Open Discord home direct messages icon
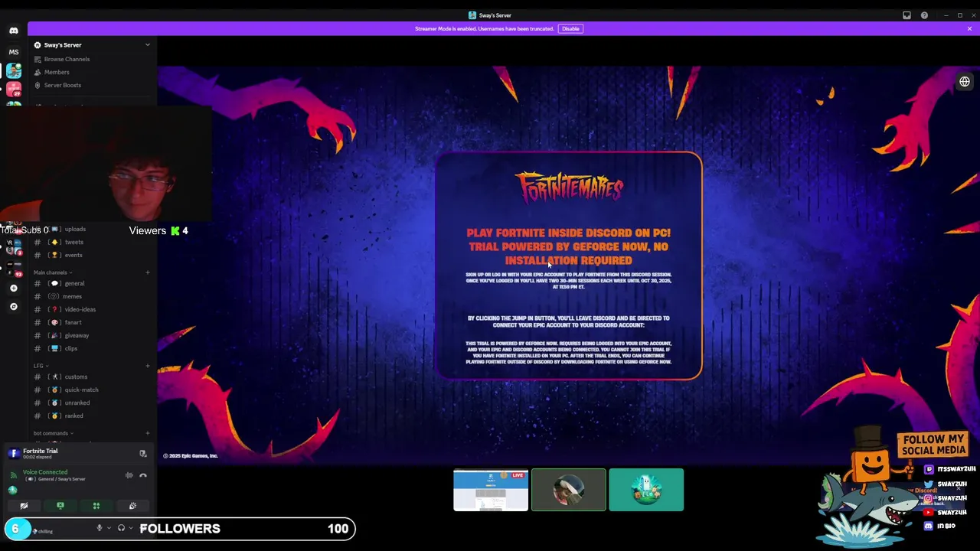 [x=14, y=31]
